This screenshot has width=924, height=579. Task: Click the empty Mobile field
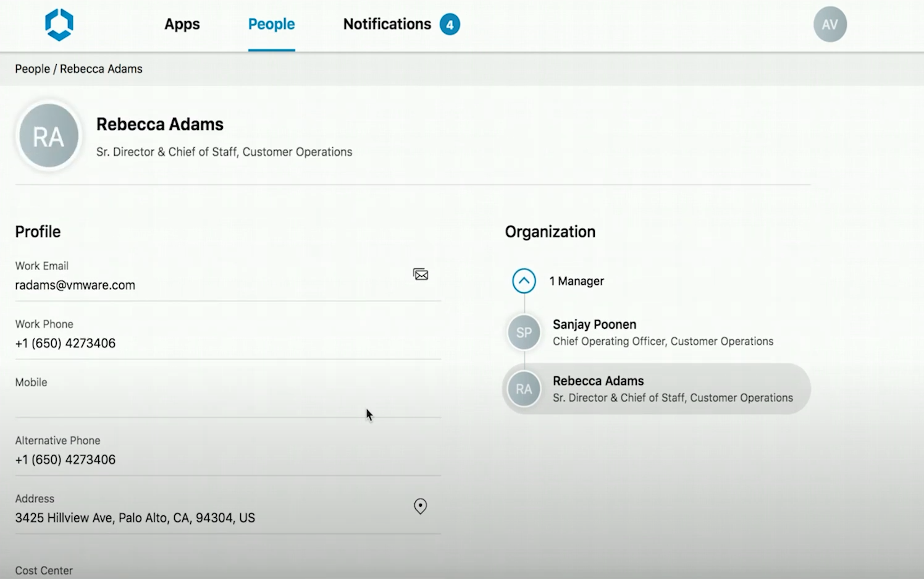185,400
